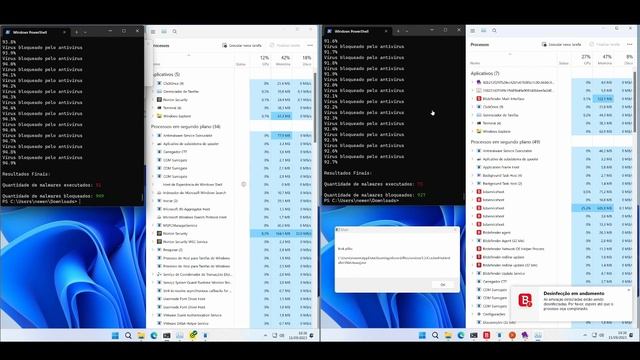Open File Explorer on right desktop taskbar
Screen dimensions: 640x360
coord(448,336)
